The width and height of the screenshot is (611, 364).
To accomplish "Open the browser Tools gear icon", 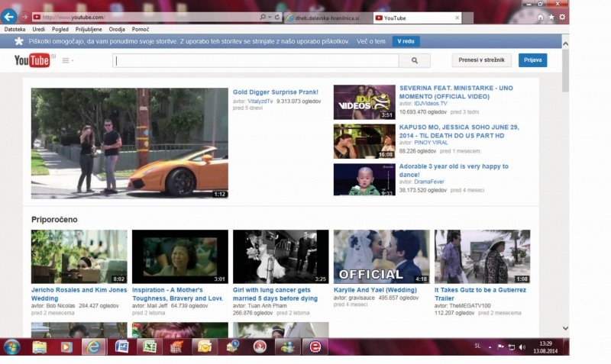I will [x=562, y=17].
